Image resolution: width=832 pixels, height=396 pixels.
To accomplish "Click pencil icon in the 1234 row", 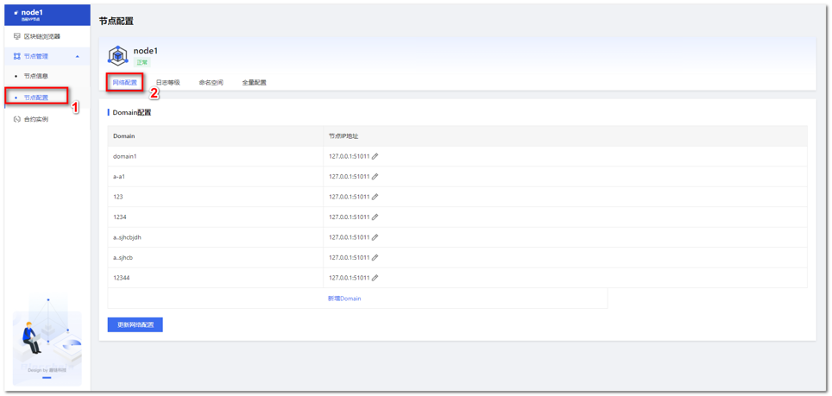I will [375, 217].
